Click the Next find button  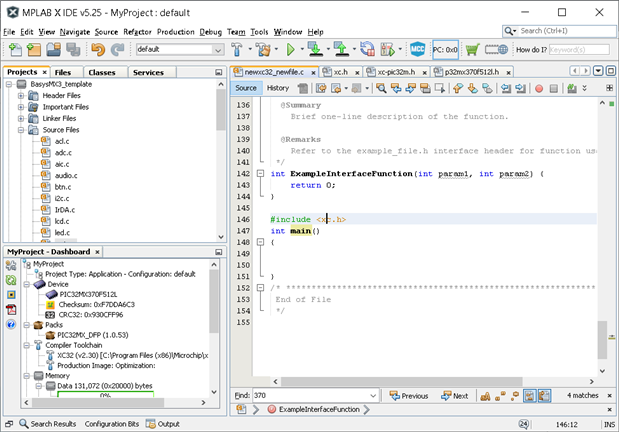455,396
